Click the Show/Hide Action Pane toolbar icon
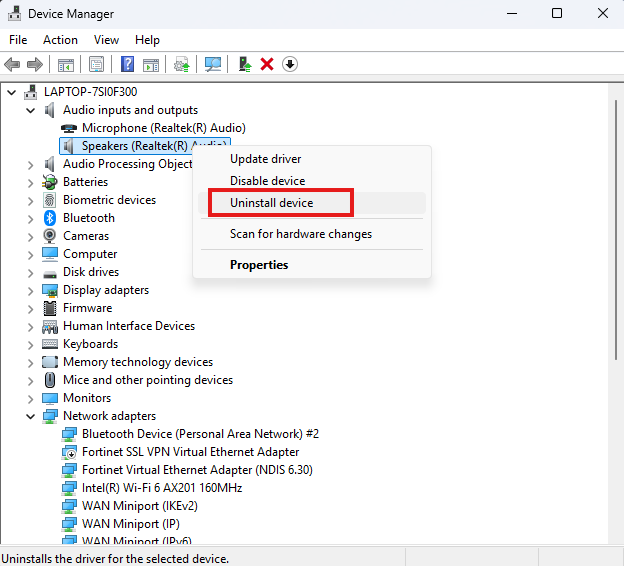The image size is (624, 566). pyautogui.click(x=151, y=64)
